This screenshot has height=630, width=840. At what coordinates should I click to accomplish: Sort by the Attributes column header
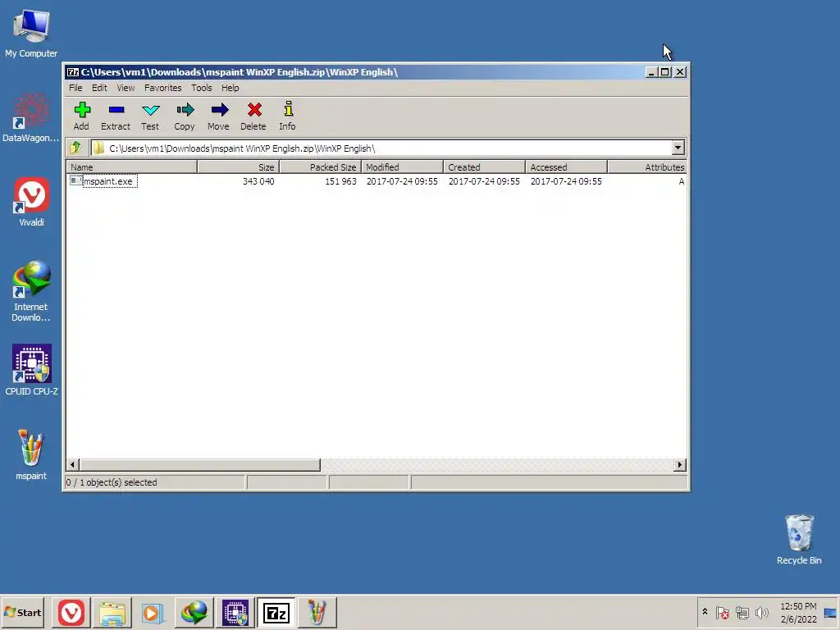pos(647,167)
